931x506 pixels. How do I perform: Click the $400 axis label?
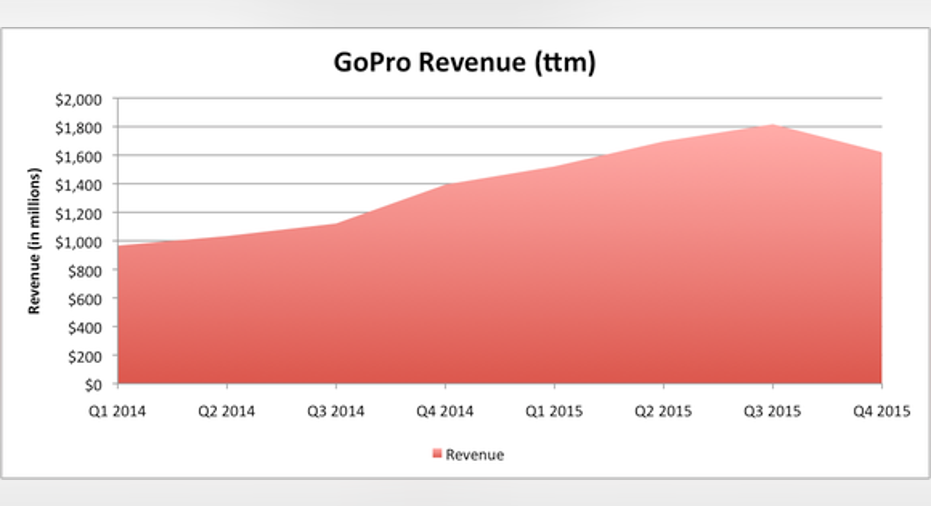84,328
